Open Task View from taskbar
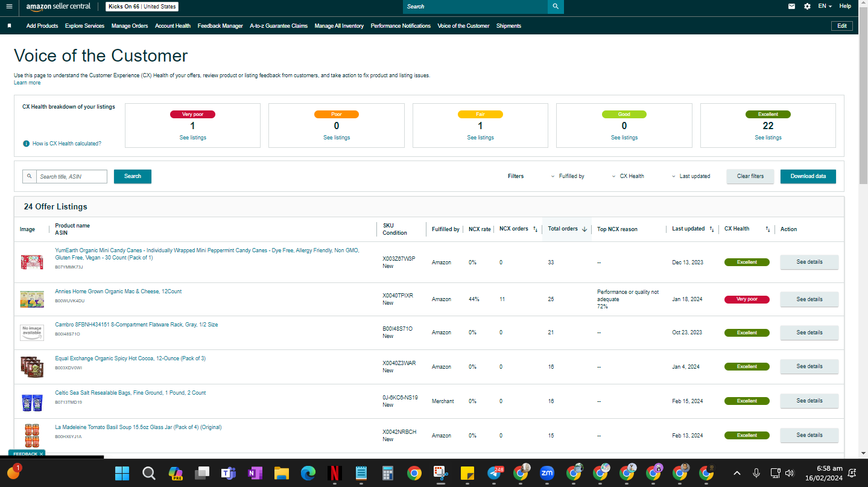This screenshot has width=868, height=487. point(202,473)
